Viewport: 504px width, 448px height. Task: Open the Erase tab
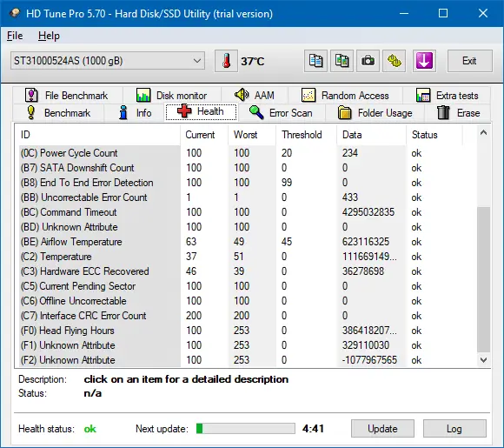[458, 113]
